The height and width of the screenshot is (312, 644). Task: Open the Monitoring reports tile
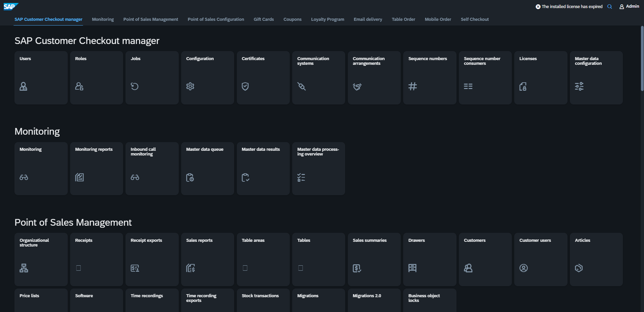click(96, 168)
